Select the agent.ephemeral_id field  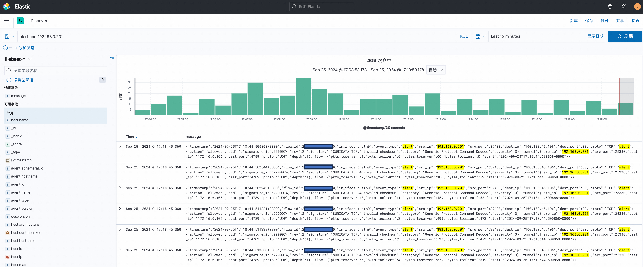pyautogui.click(x=27, y=168)
